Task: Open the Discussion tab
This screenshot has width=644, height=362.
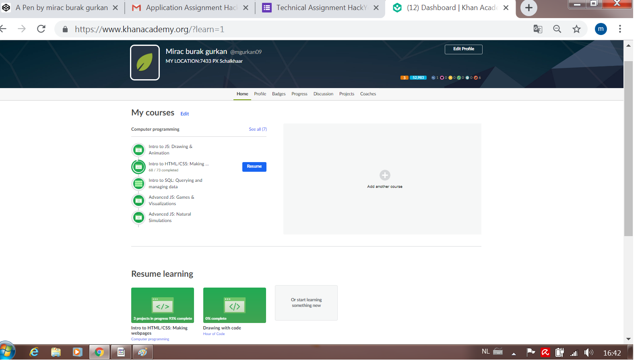Action: click(323, 94)
